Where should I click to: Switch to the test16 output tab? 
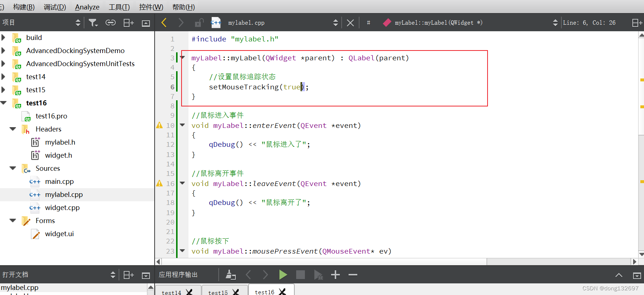265,292
